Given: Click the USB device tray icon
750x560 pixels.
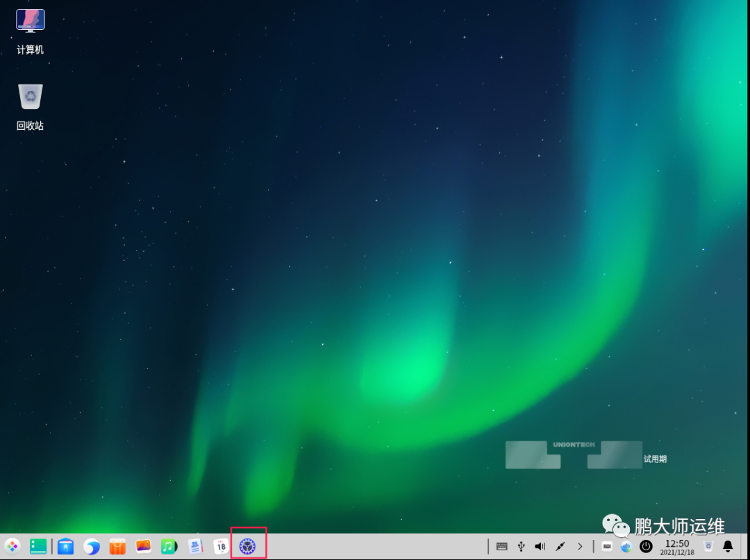Looking at the screenshot, I should 522,546.
